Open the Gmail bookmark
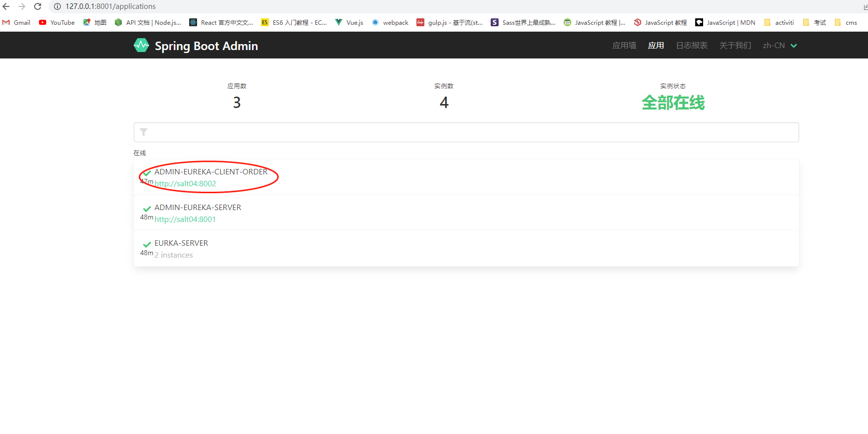This screenshot has width=868, height=434. (x=16, y=22)
